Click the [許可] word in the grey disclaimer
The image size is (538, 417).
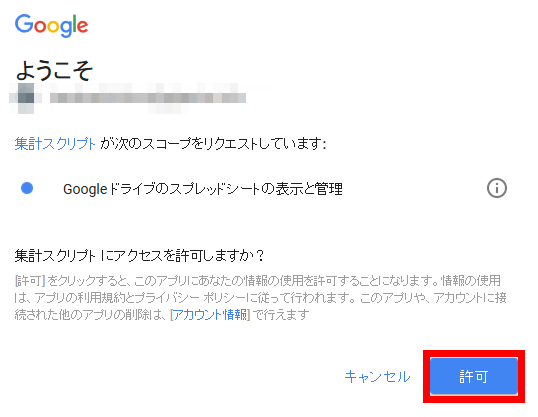pyautogui.click(x=30, y=281)
